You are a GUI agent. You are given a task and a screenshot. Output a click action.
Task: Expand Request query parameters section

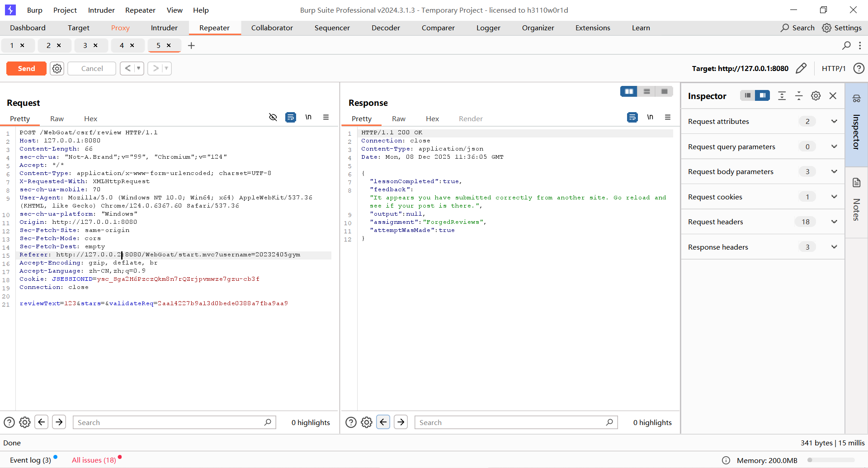834,147
